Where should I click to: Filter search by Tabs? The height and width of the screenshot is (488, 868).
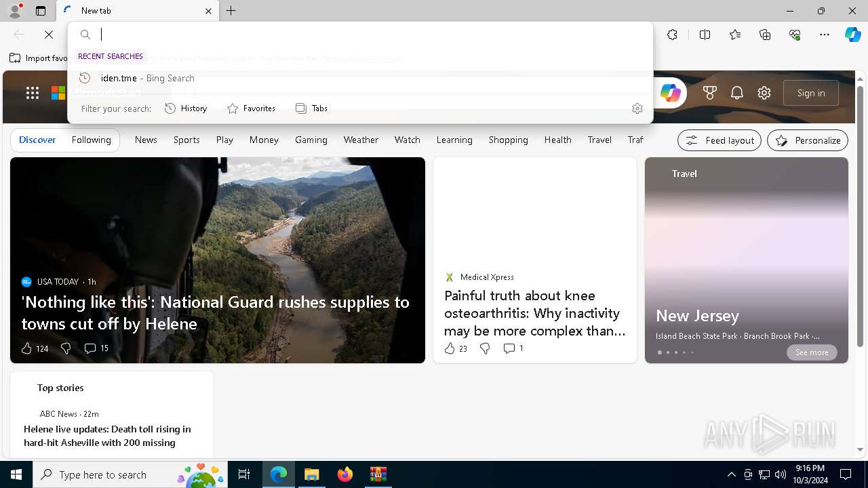(x=311, y=108)
